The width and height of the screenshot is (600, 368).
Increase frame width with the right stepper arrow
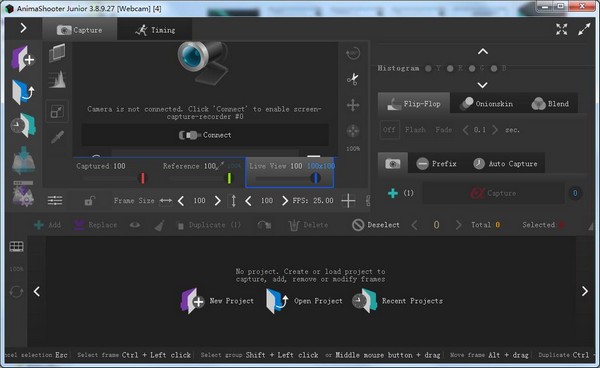[218, 201]
